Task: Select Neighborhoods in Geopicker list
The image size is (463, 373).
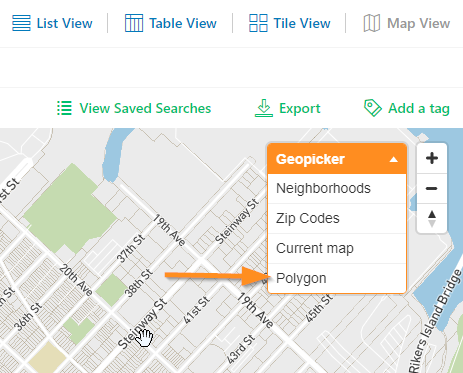Action: [x=337, y=188]
